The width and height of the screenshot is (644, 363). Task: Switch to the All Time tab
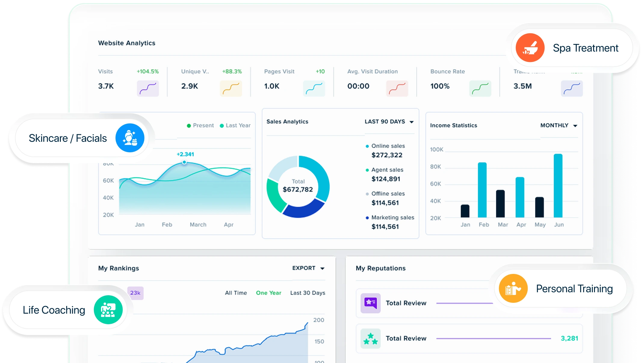tap(236, 293)
